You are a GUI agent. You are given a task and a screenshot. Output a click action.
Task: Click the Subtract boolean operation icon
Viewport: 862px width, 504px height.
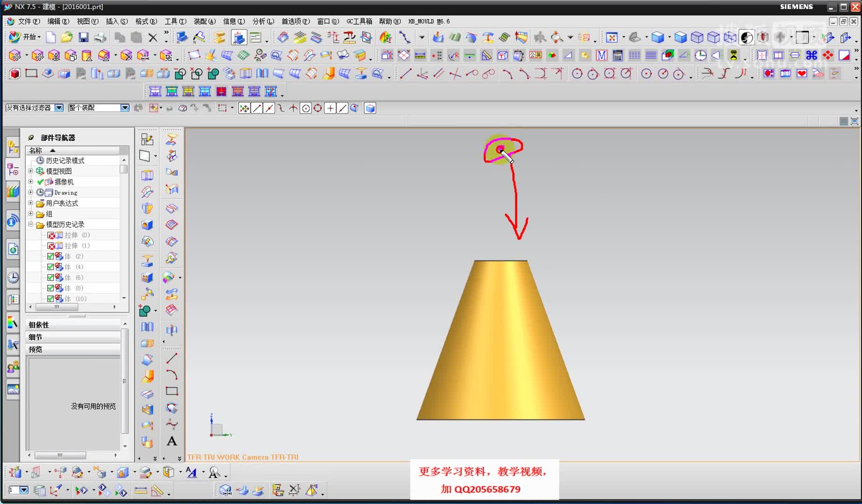179,73
